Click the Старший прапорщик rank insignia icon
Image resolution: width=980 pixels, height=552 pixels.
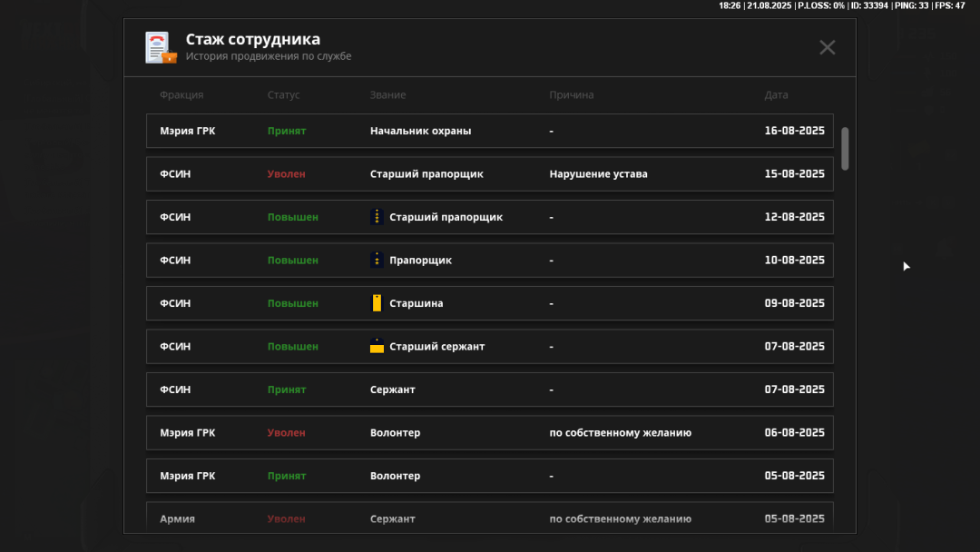click(377, 216)
